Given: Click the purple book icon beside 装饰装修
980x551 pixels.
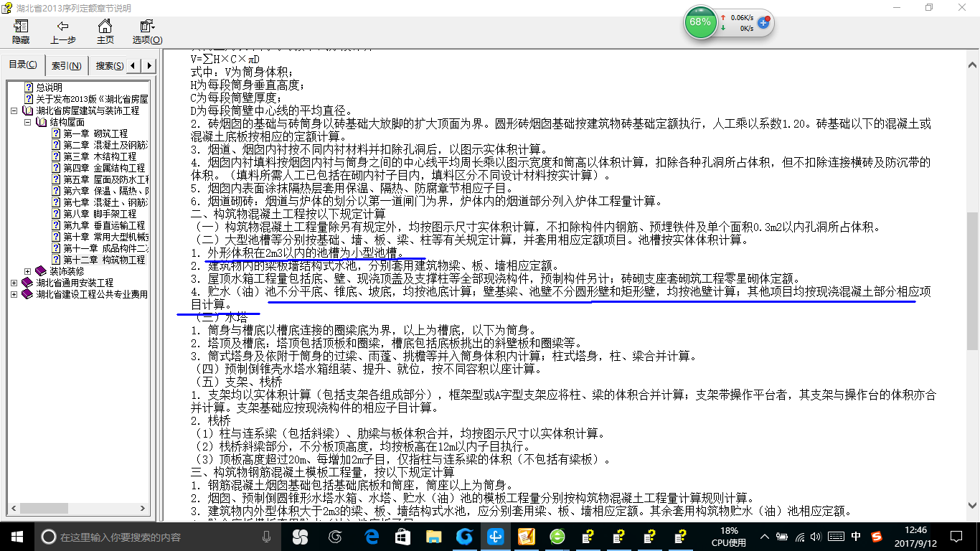Looking at the screenshot, I should click(x=40, y=271).
